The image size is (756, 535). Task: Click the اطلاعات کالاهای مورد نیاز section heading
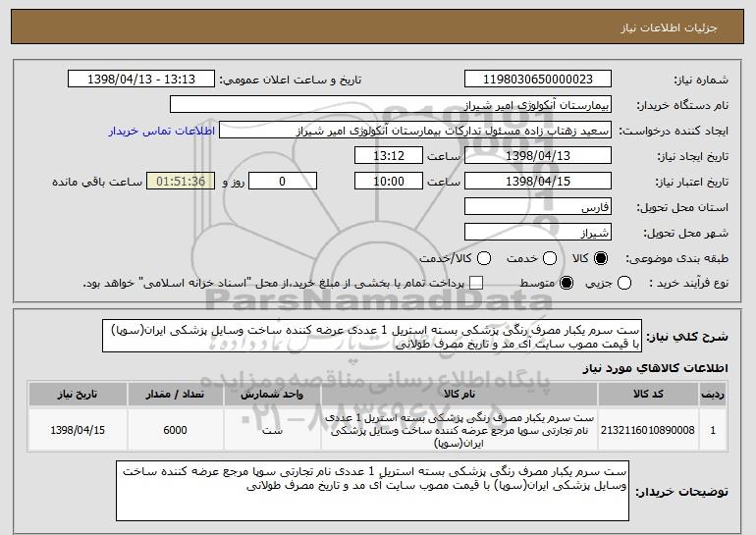point(655,368)
